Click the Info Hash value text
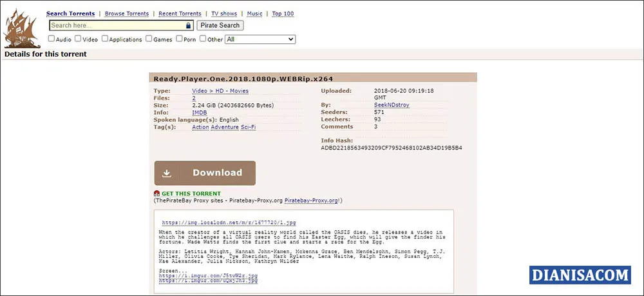The height and width of the screenshot is (296, 644). pos(392,148)
